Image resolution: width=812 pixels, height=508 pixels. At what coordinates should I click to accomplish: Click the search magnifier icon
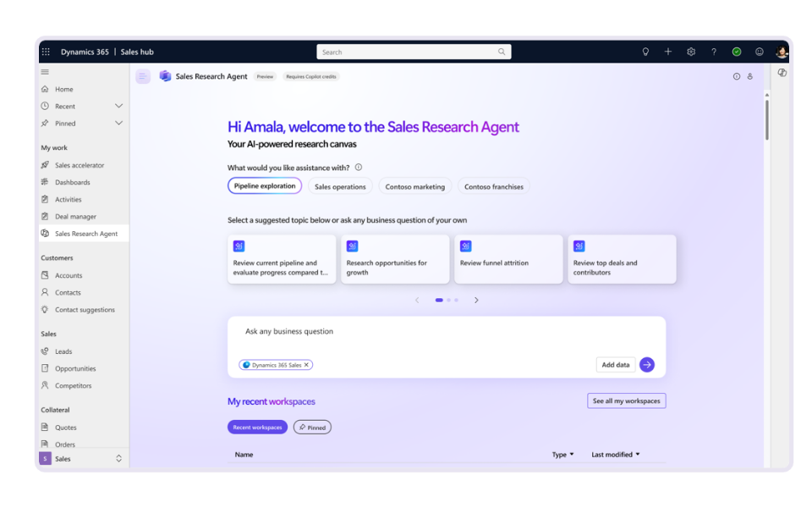pos(502,52)
